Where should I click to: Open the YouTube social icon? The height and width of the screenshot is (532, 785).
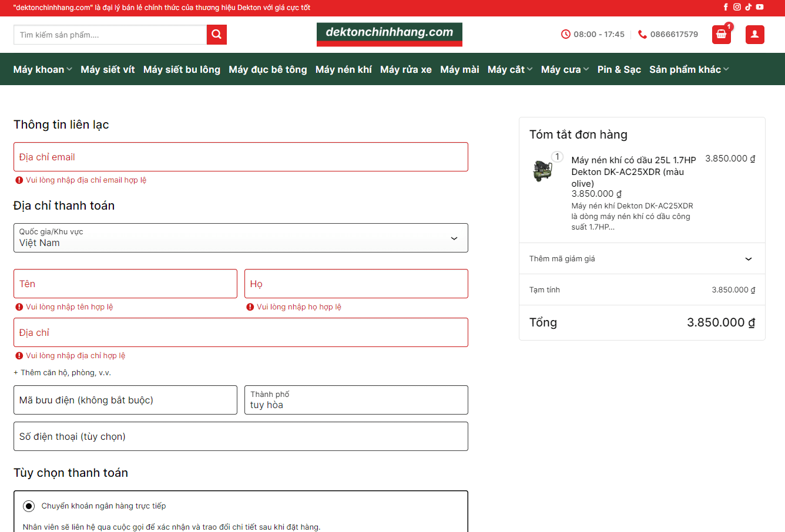(760, 7)
